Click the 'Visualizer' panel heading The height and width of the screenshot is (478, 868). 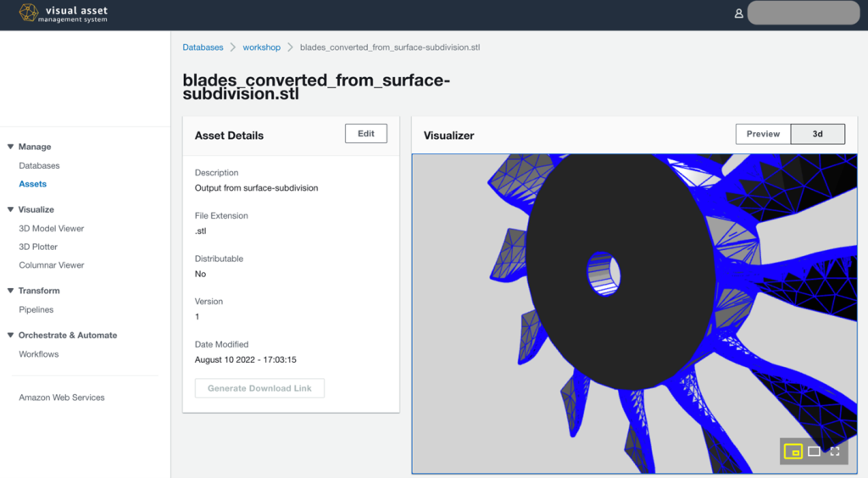(x=449, y=136)
